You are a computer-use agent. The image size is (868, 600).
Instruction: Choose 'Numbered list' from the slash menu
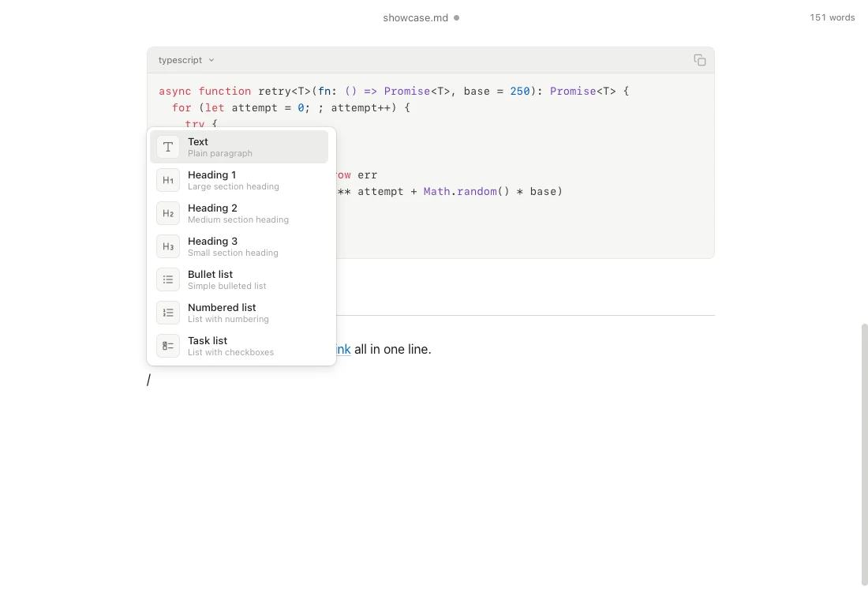(239, 313)
